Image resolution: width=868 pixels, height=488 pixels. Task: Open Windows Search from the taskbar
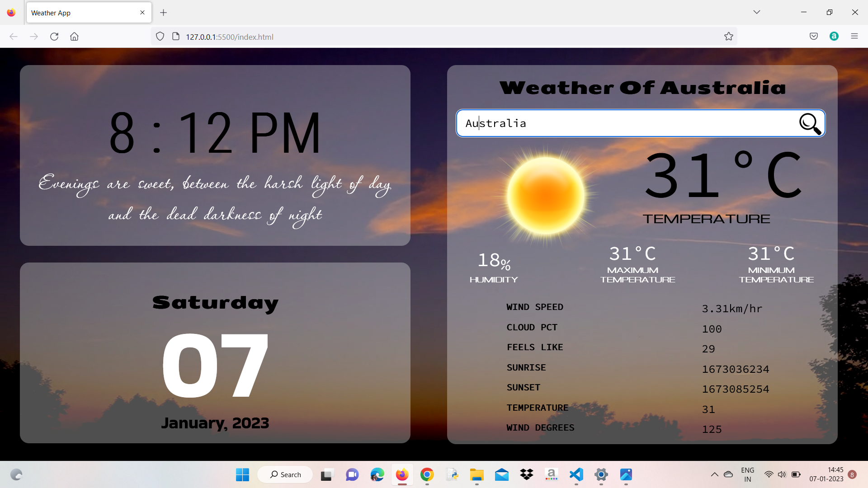pos(285,475)
